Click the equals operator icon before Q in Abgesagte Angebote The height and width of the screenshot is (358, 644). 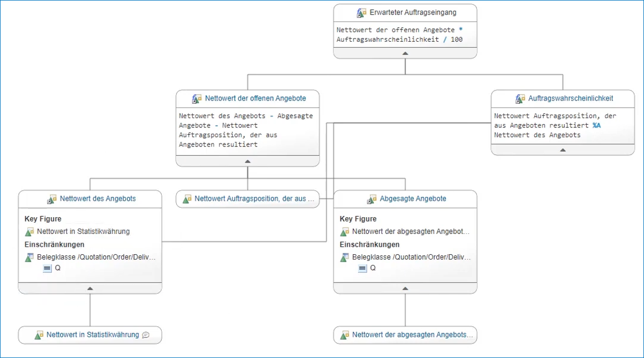tap(361, 268)
